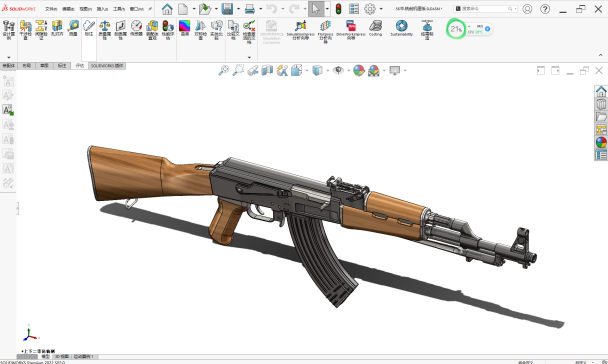Open Mass Properties (质量属性) scales icon
Image resolution: width=608 pixels, height=364 pixels.
tap(105, 29)
